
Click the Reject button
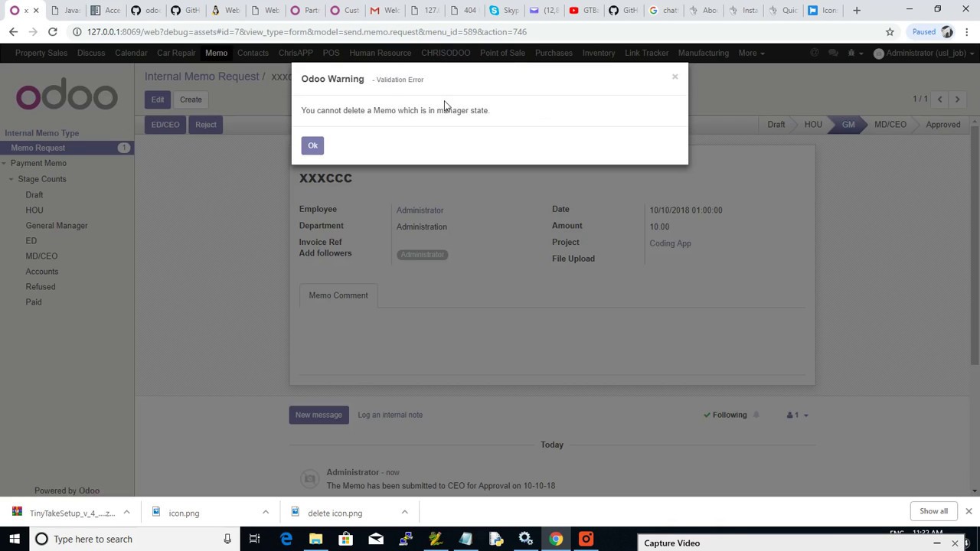tap(205, 125)
